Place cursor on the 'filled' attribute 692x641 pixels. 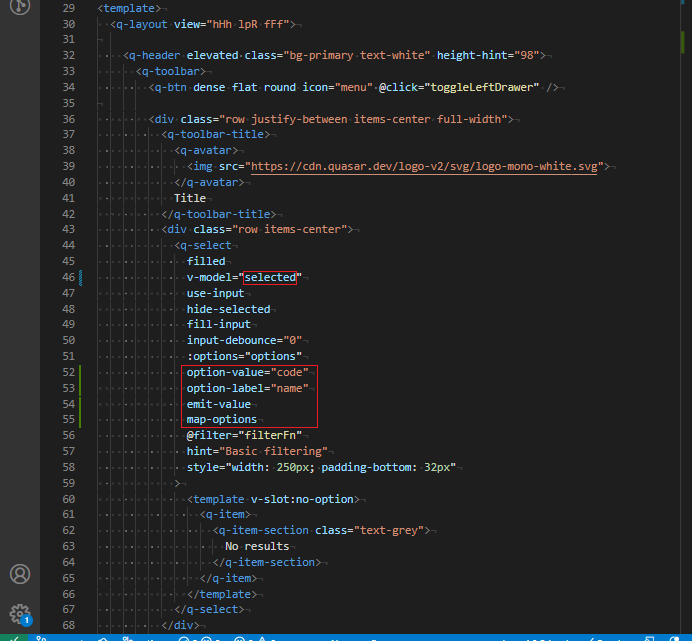pos(206,261)
